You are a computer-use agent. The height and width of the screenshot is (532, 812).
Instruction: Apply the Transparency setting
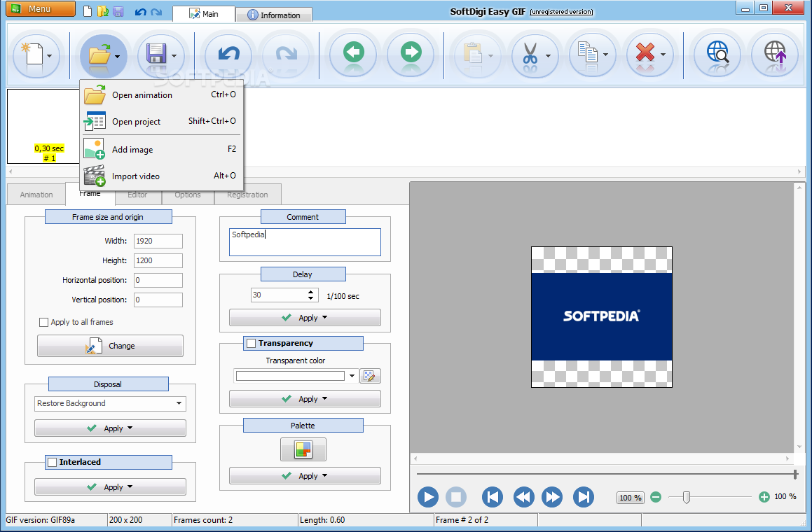point(305,399)
